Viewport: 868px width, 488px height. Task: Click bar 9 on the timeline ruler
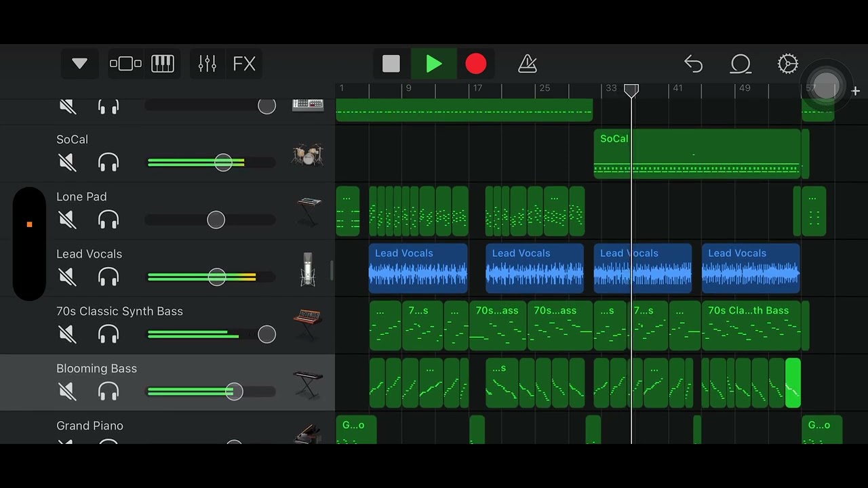(408, 88)
